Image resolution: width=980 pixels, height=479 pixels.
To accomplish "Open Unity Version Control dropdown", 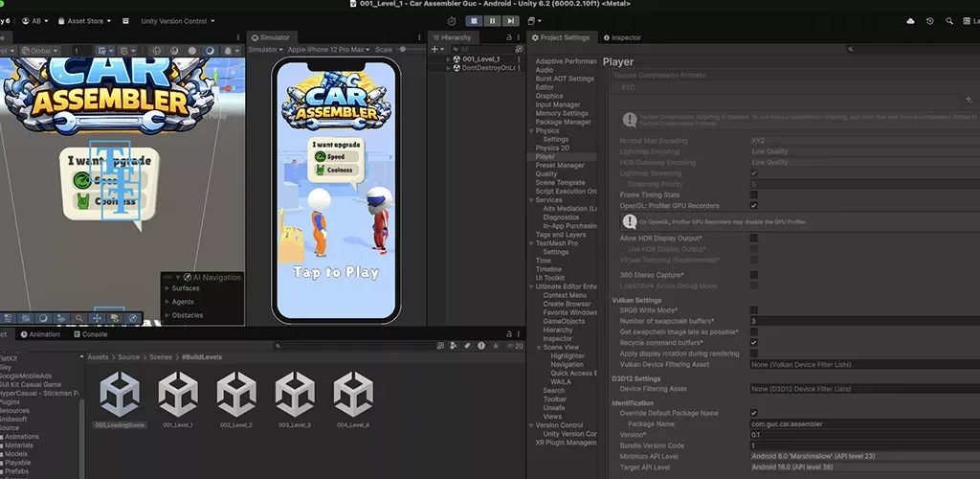I will [x=177, y=21].
